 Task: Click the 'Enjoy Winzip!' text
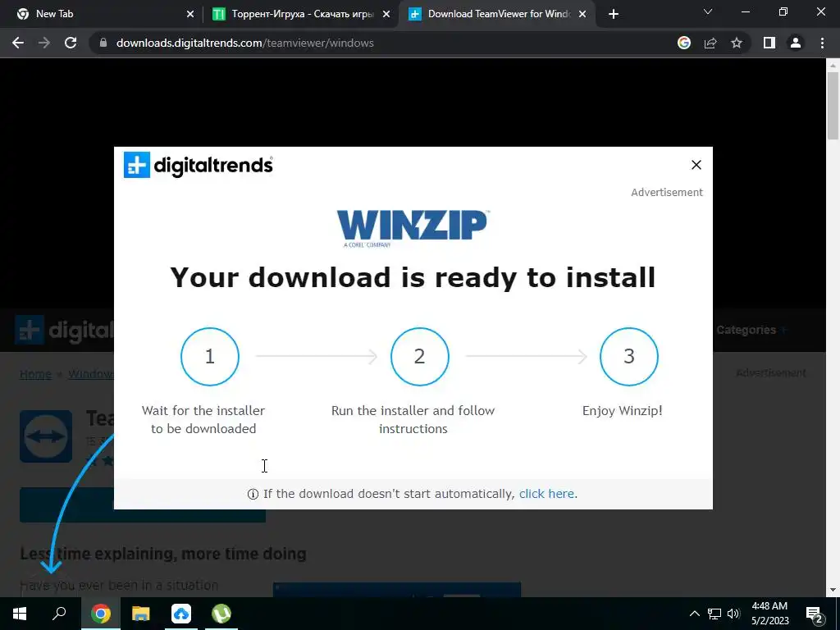click(623, 411)
